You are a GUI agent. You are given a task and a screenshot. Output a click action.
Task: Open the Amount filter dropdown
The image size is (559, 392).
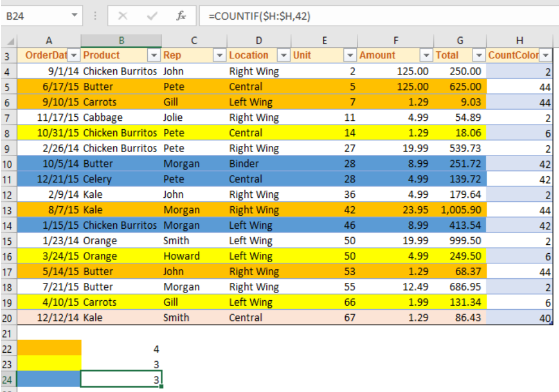click(426, 55)
